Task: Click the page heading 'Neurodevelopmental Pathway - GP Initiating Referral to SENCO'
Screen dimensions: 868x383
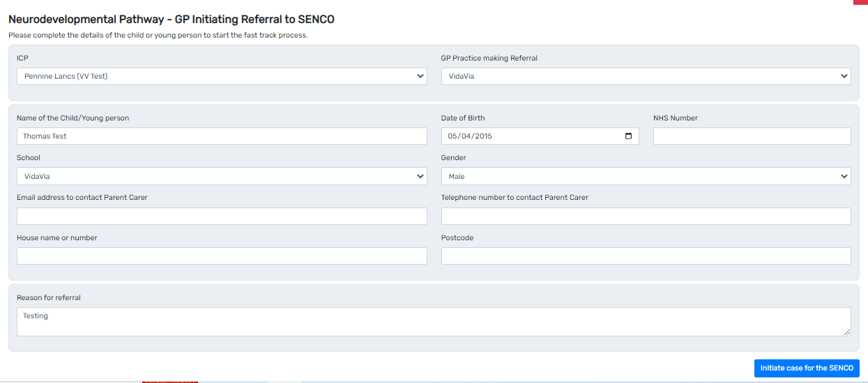Action: (x=172, y=19)
